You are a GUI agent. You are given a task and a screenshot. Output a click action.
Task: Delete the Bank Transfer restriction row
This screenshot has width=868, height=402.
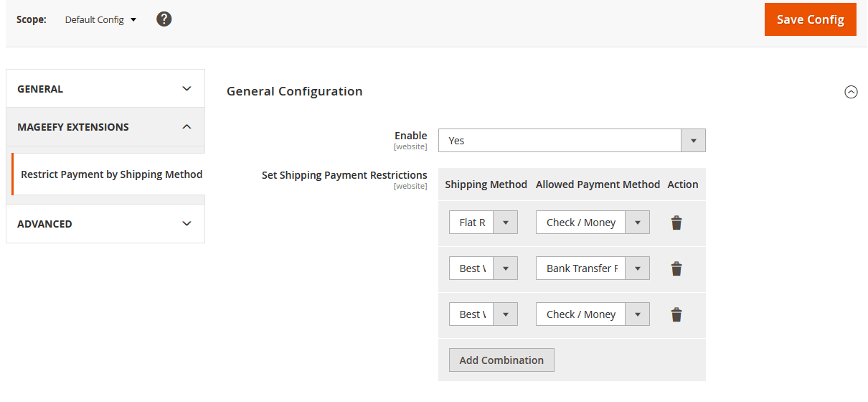coord(676,268)
